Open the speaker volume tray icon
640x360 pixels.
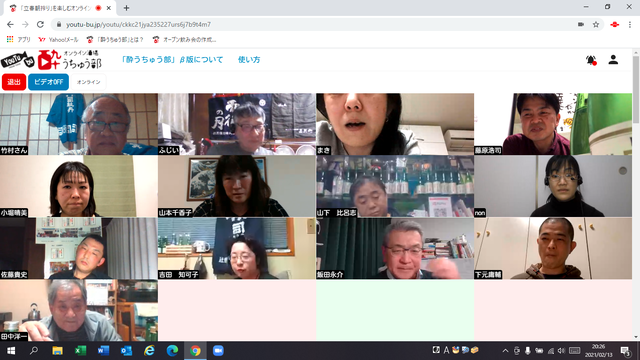point(562,351)
